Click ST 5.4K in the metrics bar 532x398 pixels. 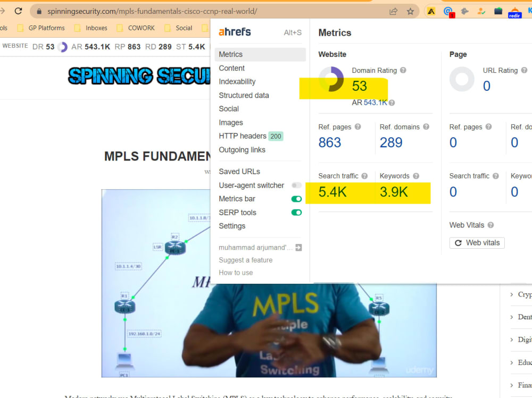[x=190, y=47]
